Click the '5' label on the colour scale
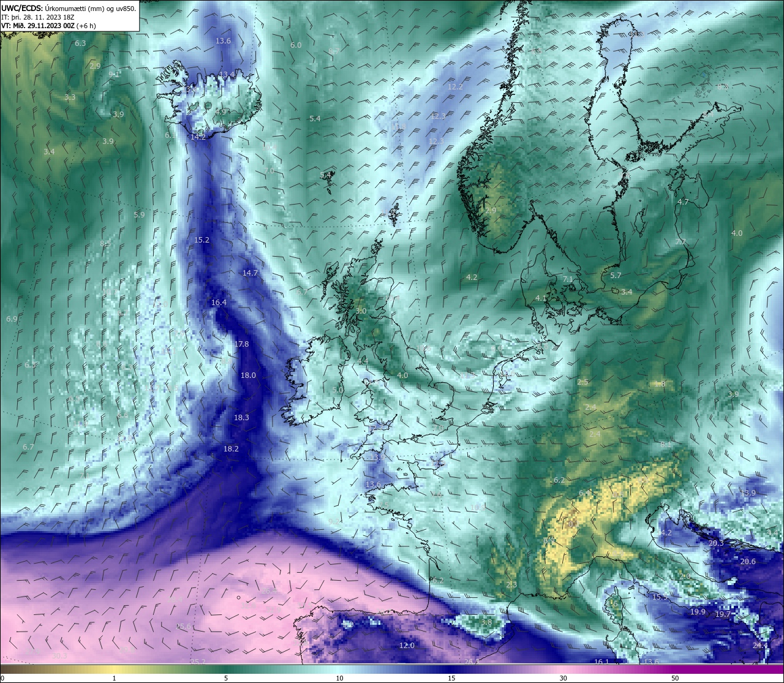784x683 pixels. [226, 679]
